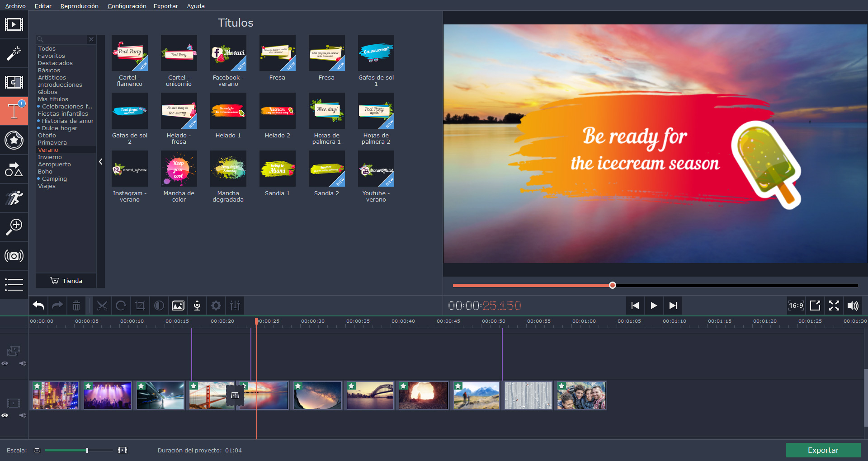Click the preview playback progress slider handle
This screenshot has height=461, width=868.
click(x=613, y=285)
